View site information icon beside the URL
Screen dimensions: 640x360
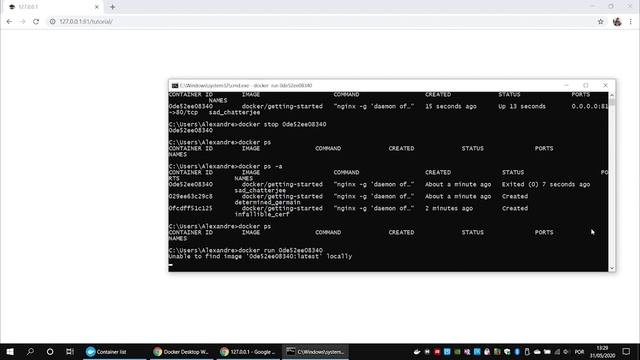coord(52,22)
